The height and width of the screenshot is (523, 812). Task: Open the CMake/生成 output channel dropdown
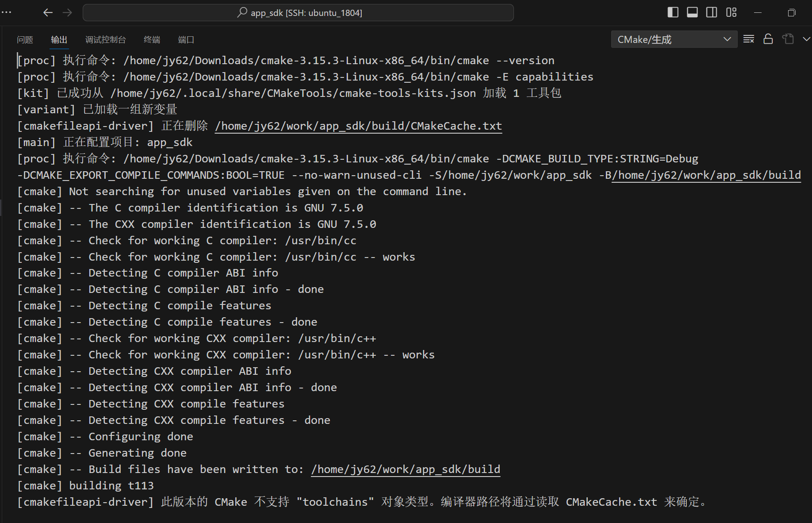point(673,39)
